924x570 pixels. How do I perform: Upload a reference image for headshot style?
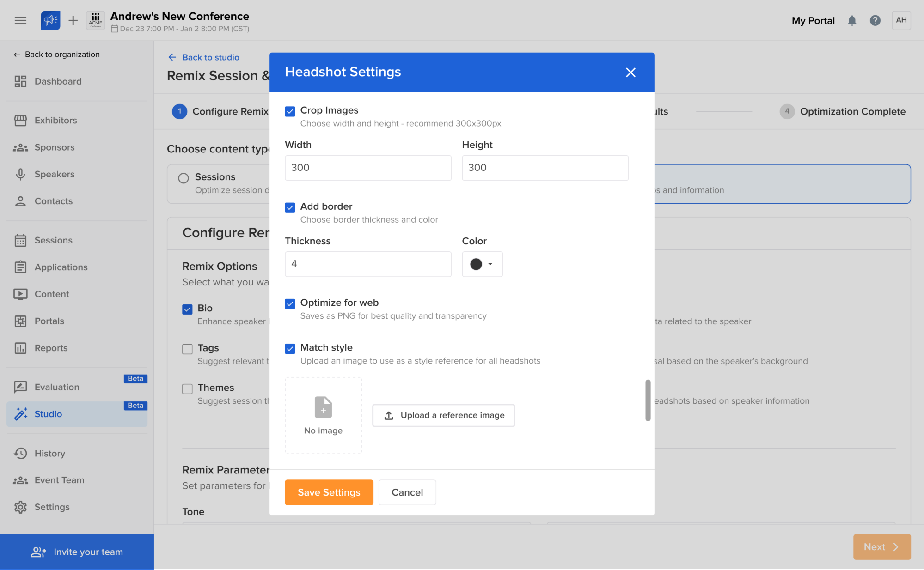[x=443, y=415]
